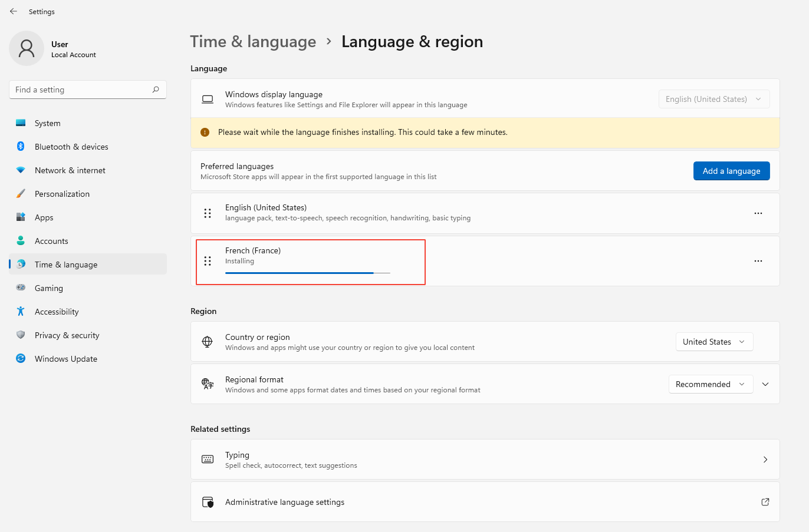Image resolution: width=809 pixels, height=532 pixels.
Task: Expand the Regional format section chevron
Action: click(x=765, y=384)
